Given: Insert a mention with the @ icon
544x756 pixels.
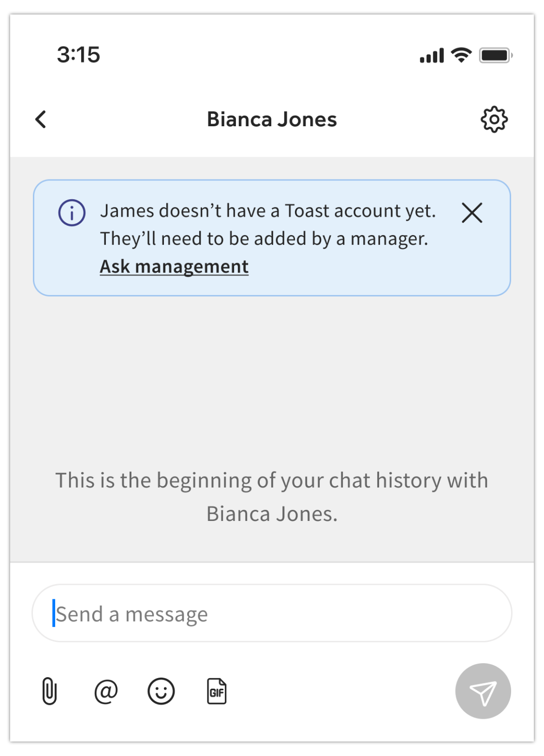Looking at the screenshot, I should tap(106, 691).
